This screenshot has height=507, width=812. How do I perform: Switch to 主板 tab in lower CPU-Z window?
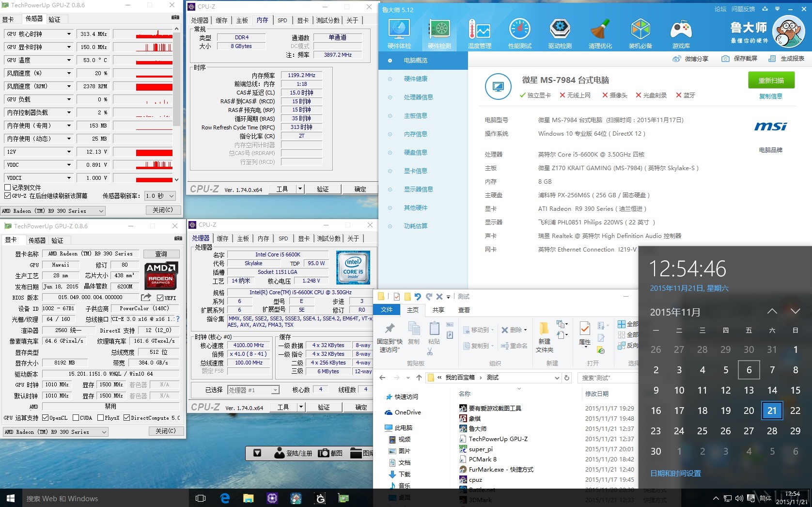click(x=243, y=238)
